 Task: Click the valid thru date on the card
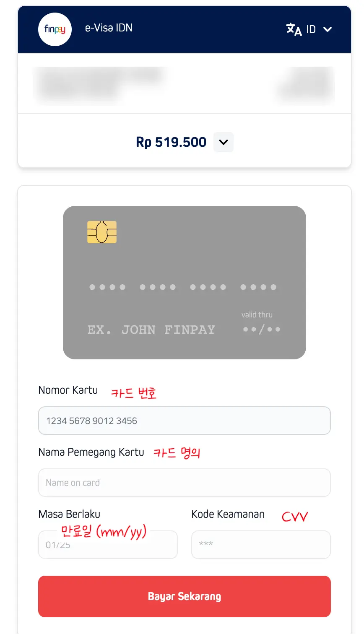click(262, 330)
